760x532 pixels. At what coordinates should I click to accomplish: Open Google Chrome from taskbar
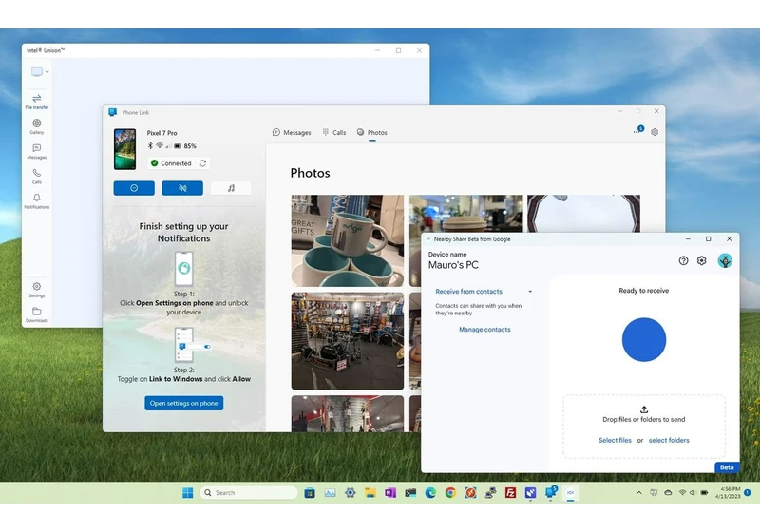450,493
